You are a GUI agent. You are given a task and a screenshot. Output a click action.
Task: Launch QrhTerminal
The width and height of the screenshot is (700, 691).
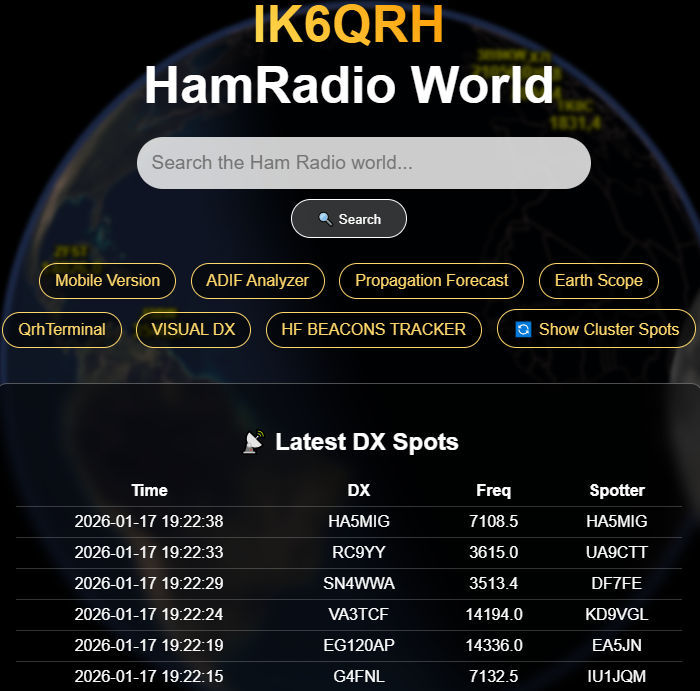[62, 330]
